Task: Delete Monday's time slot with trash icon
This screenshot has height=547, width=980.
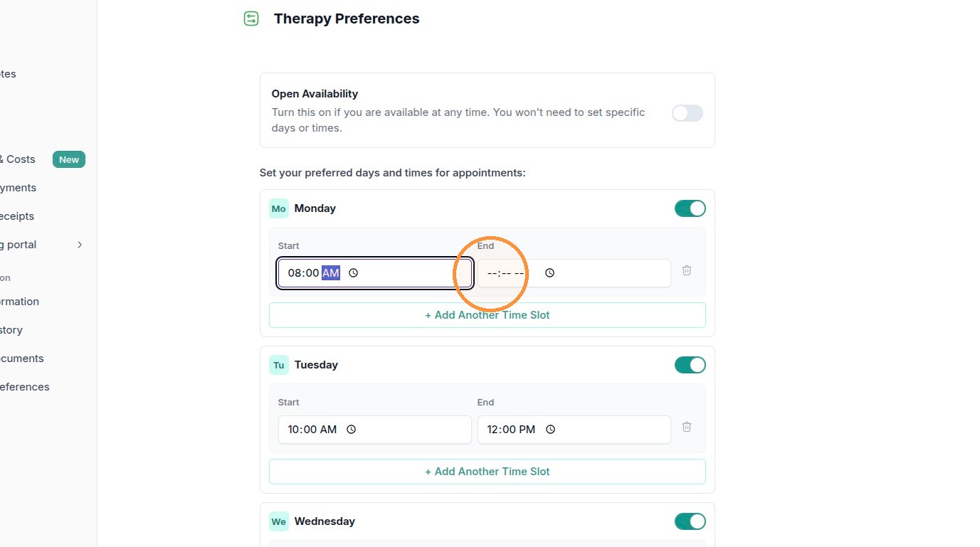Action: coord(687,270)
